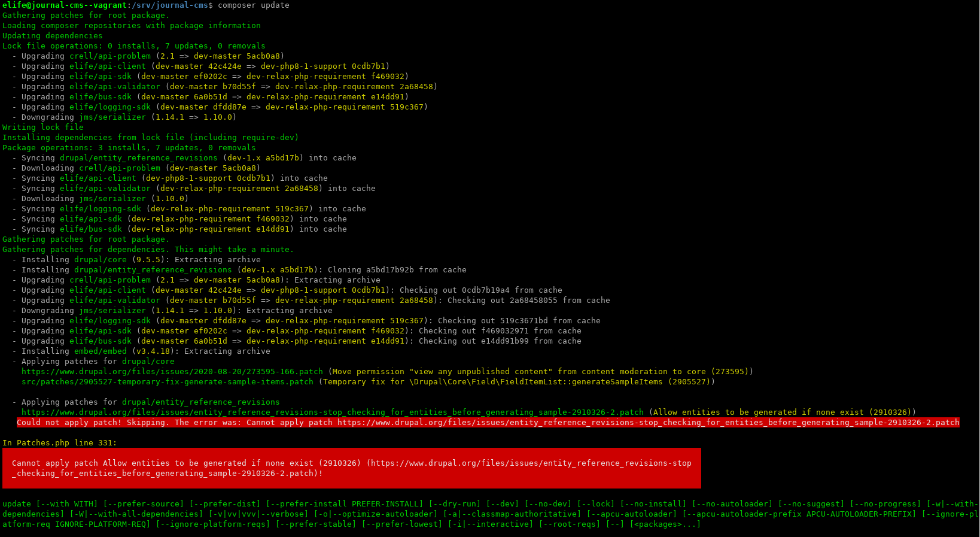
Task: Open the 273595-166.patch drupal.org URL
Action: (172, 372)
